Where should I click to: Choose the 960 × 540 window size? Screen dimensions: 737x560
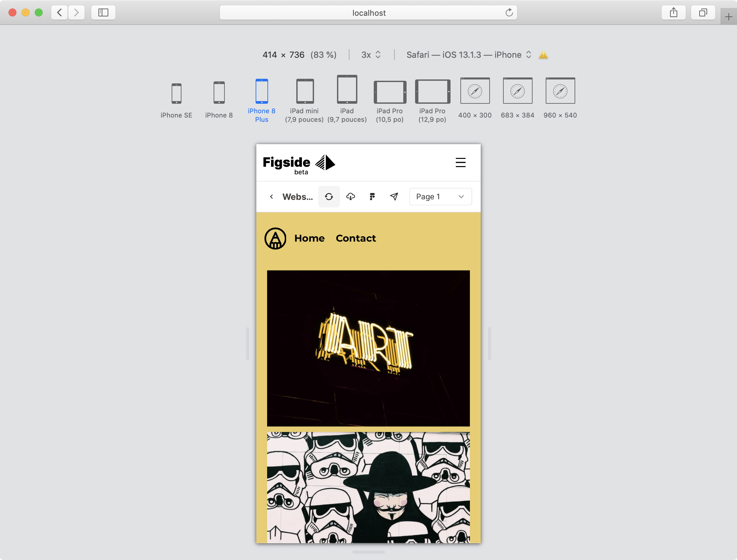(560, 98)
